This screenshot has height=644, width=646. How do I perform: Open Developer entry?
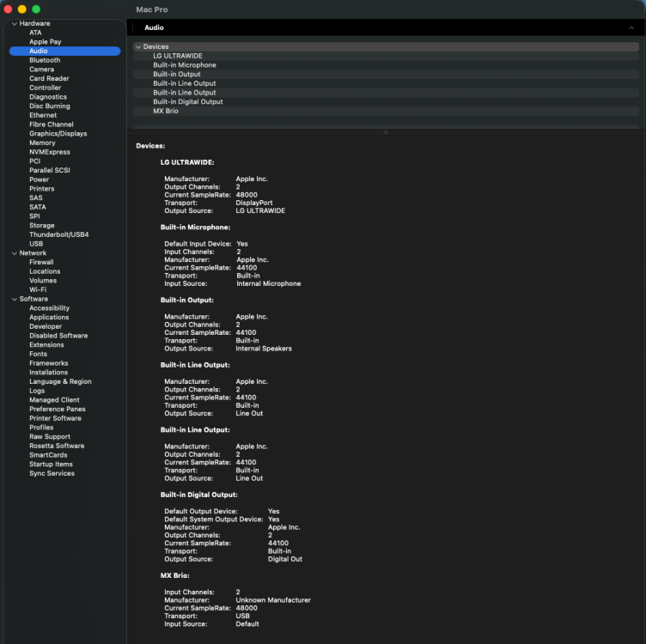(x=46, y=326)
